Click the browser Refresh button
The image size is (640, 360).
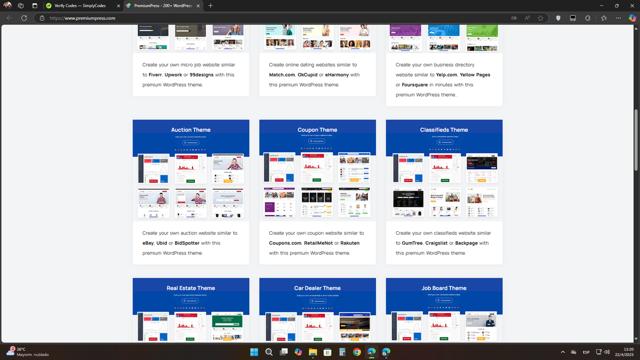pos(24,18)
